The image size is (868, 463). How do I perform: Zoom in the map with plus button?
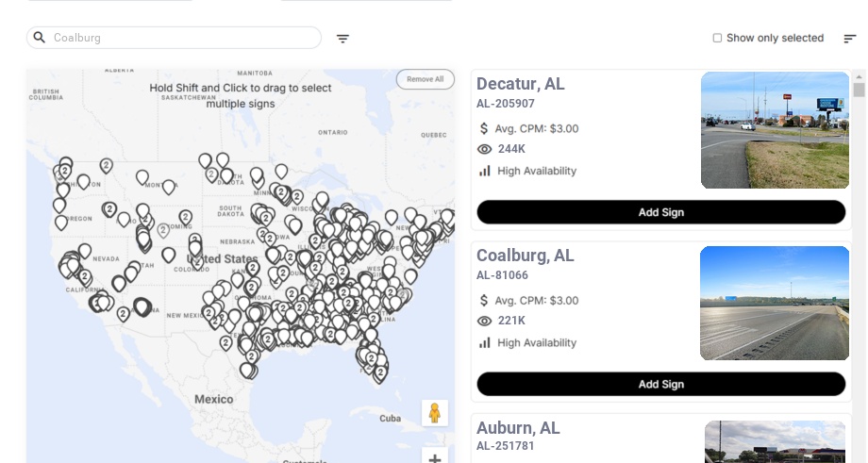[x=434, y=458]
